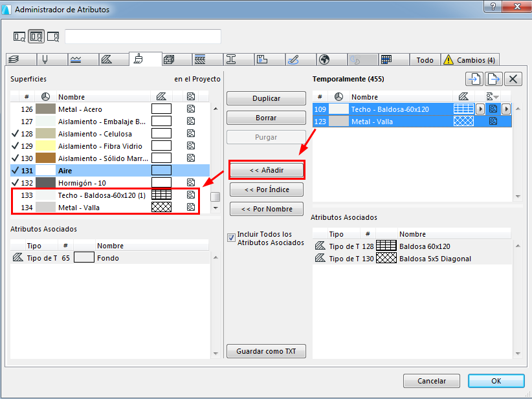The width and height of the screenshot is (532, 399).
Task: Click the import attributes file icon
Action: coord(474,79)
